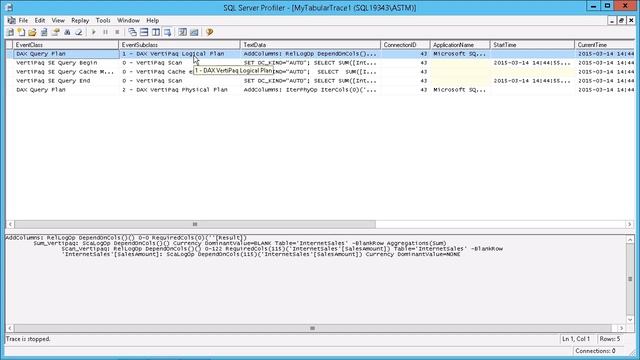
Task: Click the Open Trace Table toolbar icon
Action: (x=44, y=32)
